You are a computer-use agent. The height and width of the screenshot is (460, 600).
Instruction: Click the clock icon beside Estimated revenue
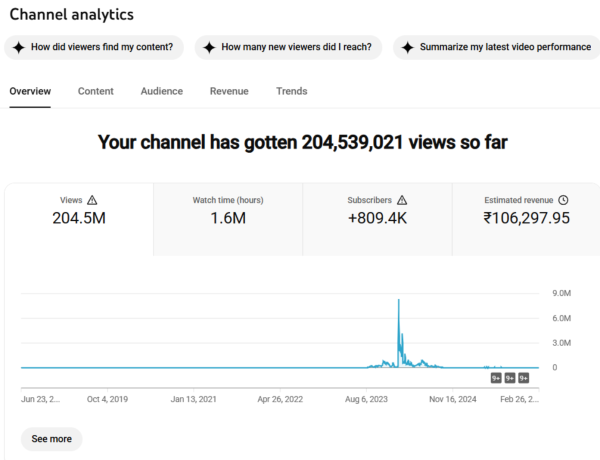click(564, 200)
